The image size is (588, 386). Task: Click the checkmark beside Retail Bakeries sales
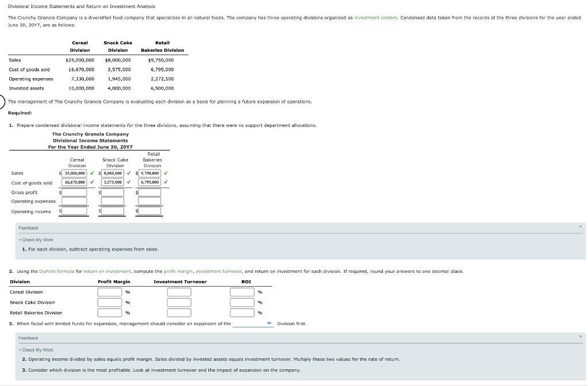pyautogui.click(x=165, y=173)
